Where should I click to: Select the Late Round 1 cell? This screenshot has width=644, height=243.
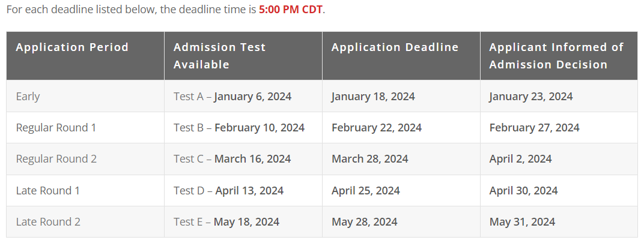[x=85, y=190]
